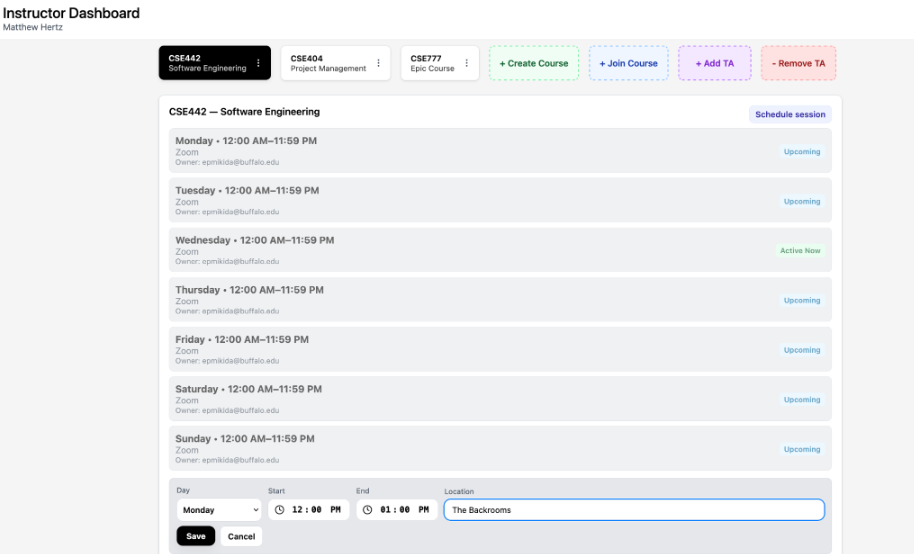914x554 pixels.
Task: Click the Upcoming badge on Friday row
Action: (x=801, y=350)
